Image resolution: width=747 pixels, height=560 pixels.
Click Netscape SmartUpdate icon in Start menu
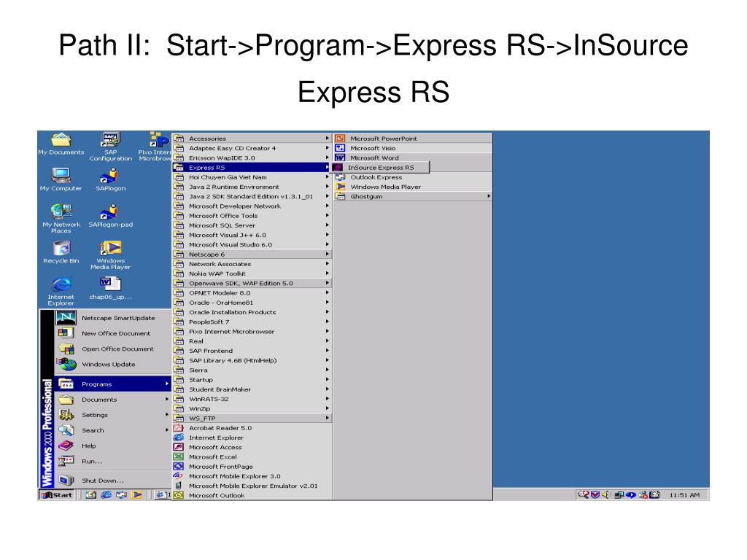click(x=66, y=318)
